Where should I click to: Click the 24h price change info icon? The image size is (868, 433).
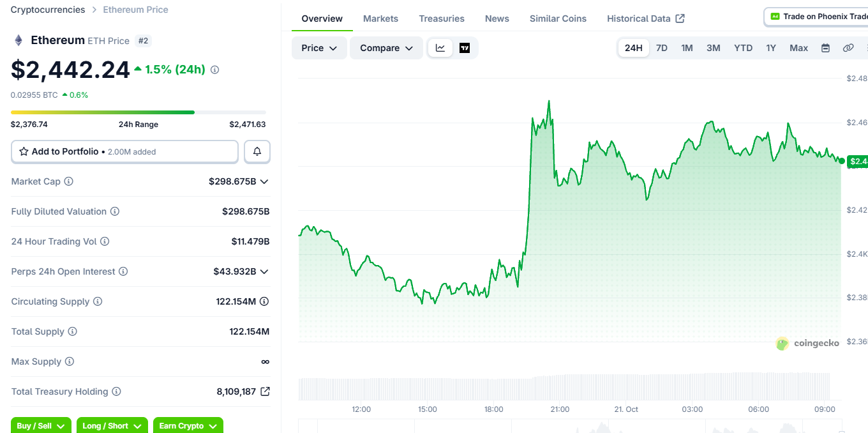pos(214,70)
